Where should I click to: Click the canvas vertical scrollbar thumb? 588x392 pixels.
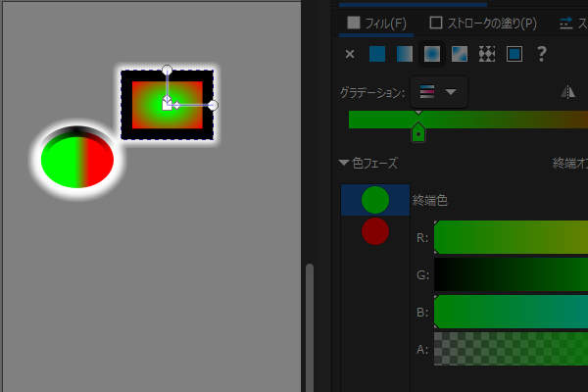[x=310, y=327]
